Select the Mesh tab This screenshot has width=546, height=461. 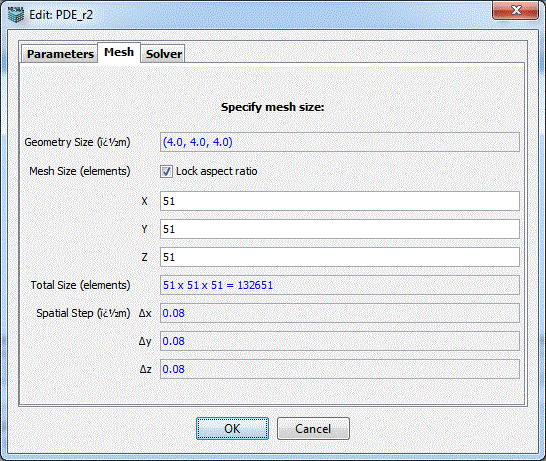click(119, 53)
